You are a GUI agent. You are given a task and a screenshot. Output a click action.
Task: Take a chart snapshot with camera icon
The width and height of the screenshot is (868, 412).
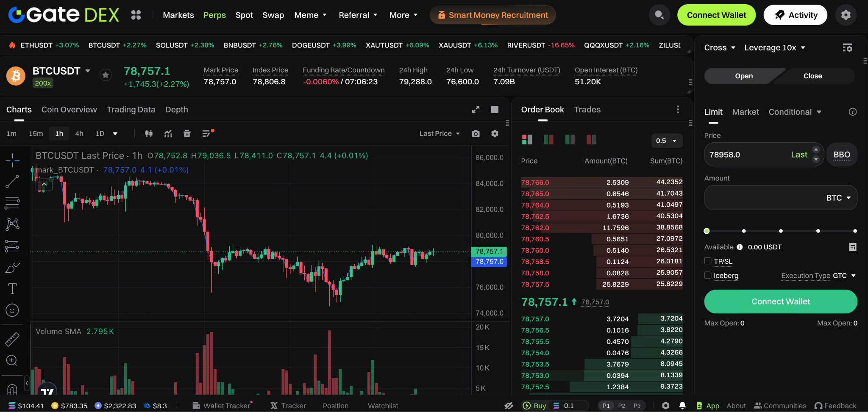[x=475, y=133]
